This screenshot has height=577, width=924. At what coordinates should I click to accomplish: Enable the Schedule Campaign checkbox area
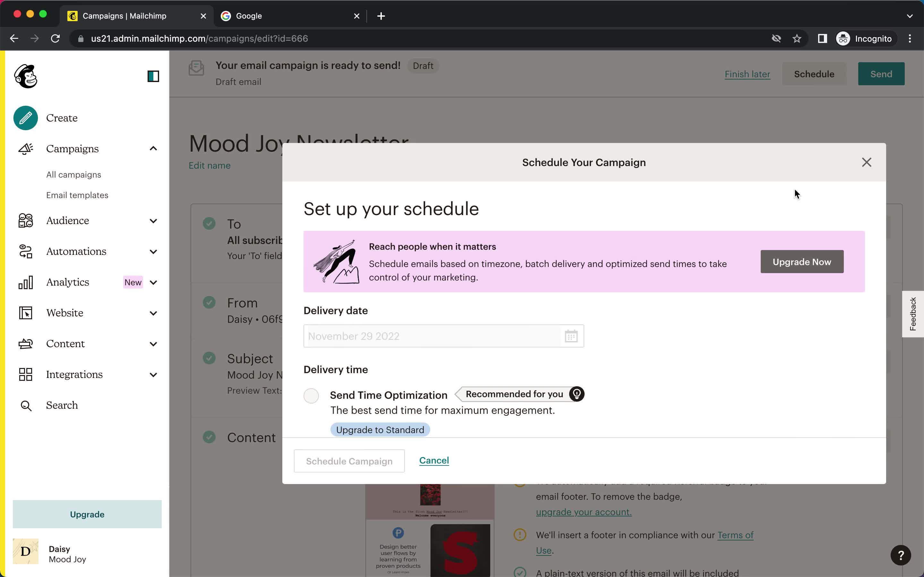pos(348,461)
